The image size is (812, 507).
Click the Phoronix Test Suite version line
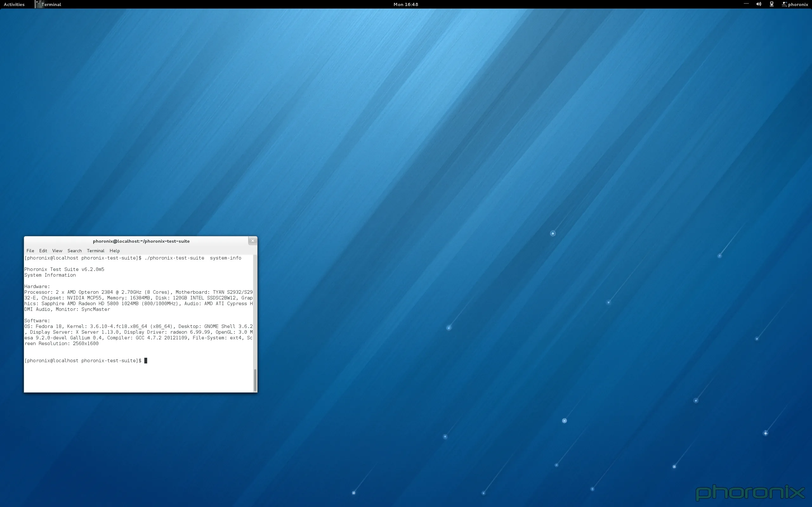64,269
